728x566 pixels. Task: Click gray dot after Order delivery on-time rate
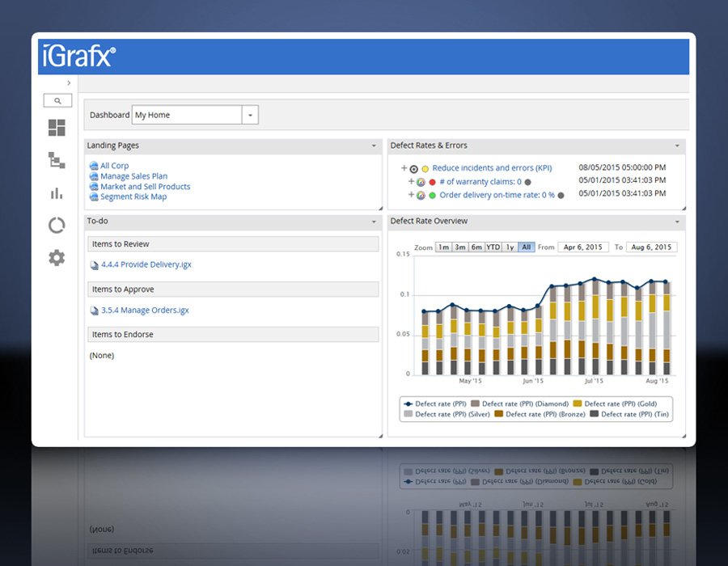click(x=561, y=196)
